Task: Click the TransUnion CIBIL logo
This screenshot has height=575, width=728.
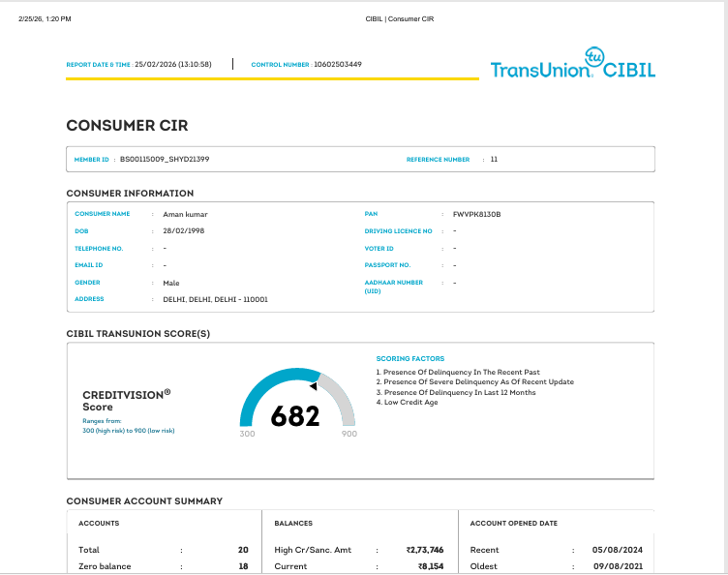Action: tap(573, 63)
